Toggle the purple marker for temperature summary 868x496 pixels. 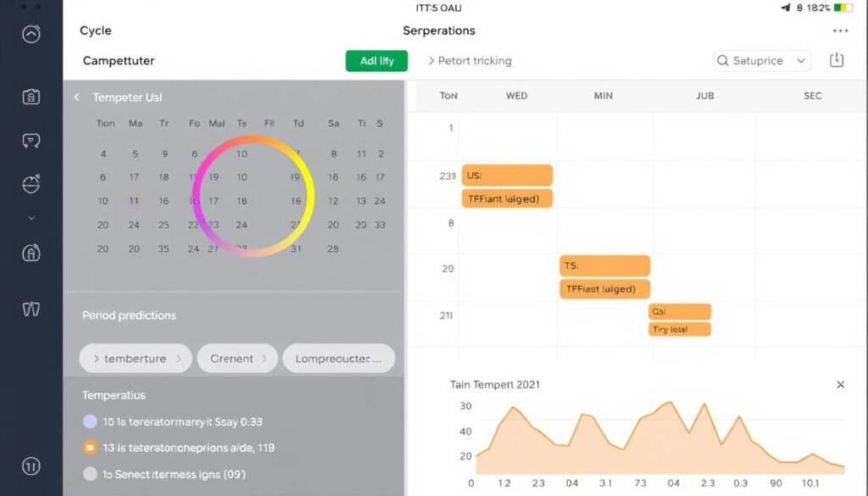tap(88, 421)
